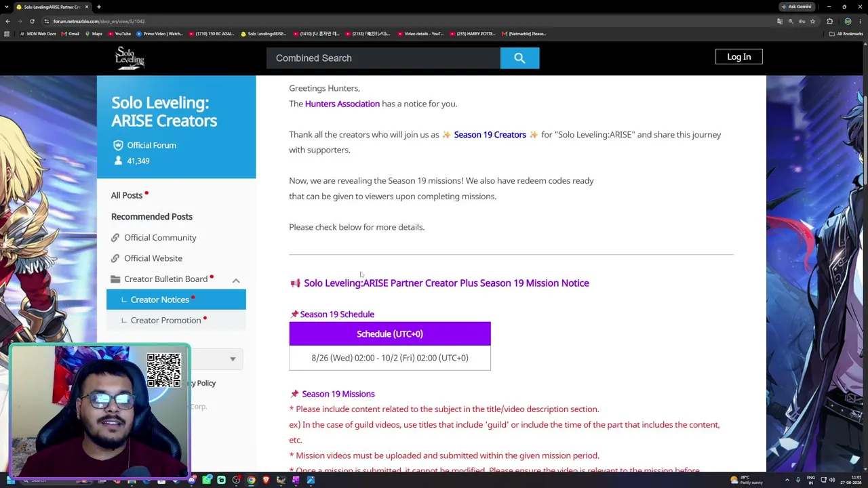Open the '(1710) 150 RC AGAI...' bookmark
Screen dimensions: 868x488
(212, 34)
